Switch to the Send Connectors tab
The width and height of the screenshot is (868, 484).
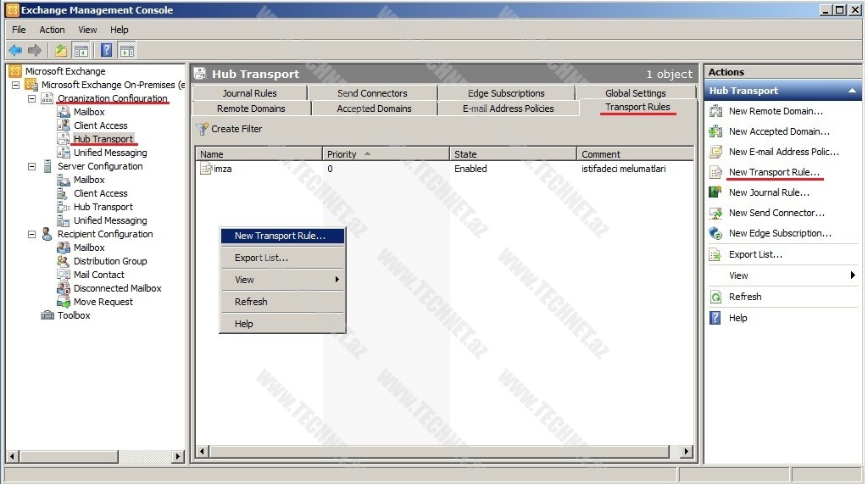[372, 93]
